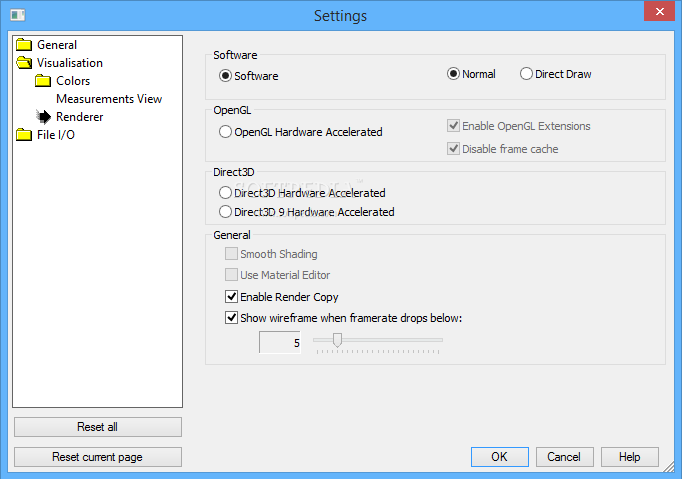Screen dimensions: 682x479
Task: Toggle Use Material Editor checkbox
Action: [x=231, y=275]
